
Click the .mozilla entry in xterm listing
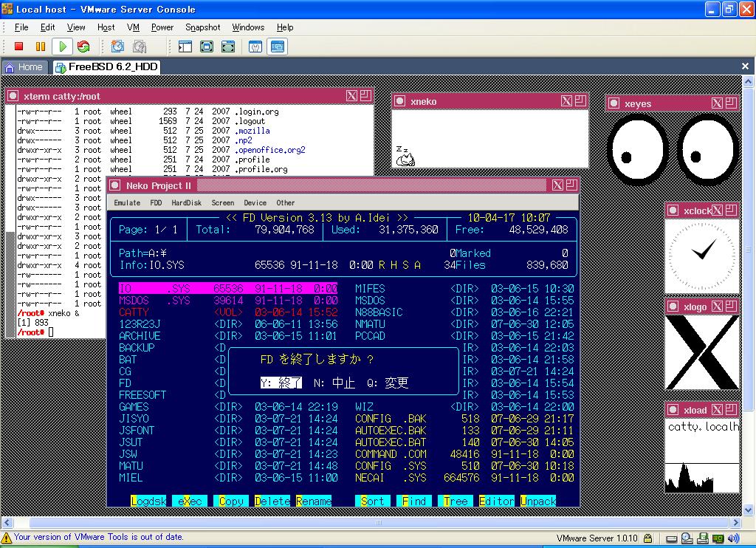(x=252, y=131)
